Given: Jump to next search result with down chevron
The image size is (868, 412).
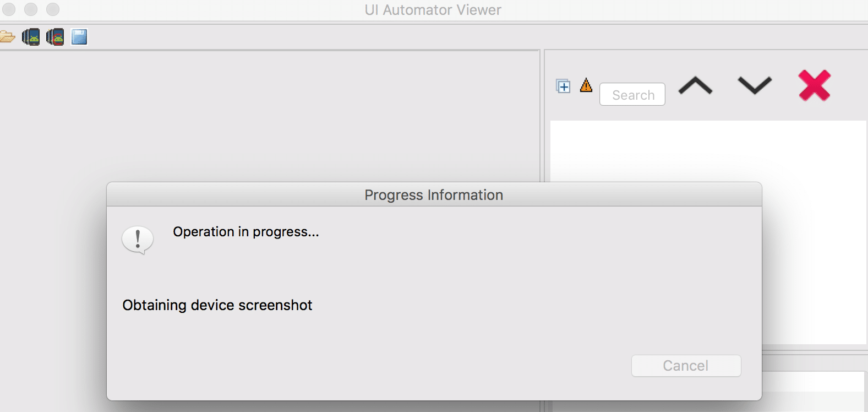Looking at the screenshot, I should coord(755,86).
